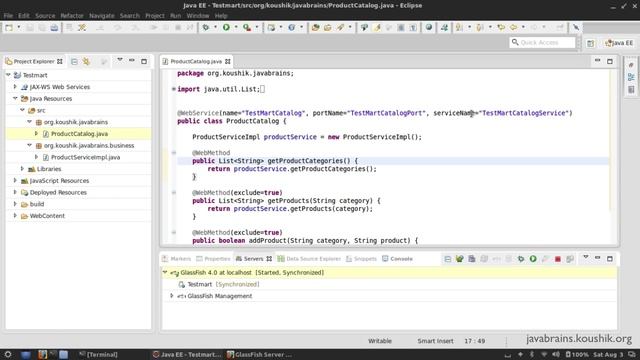Open the Servers view menu triangle
640x360 pixels.
[586, 257]
